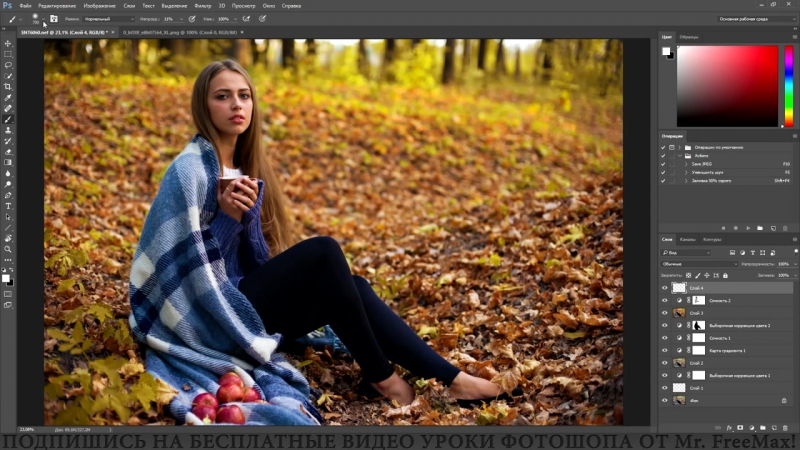The width and height of the screenshot is (800, 450).
Task: Hide the Слой 4 layer
Action: click(664, 288)
